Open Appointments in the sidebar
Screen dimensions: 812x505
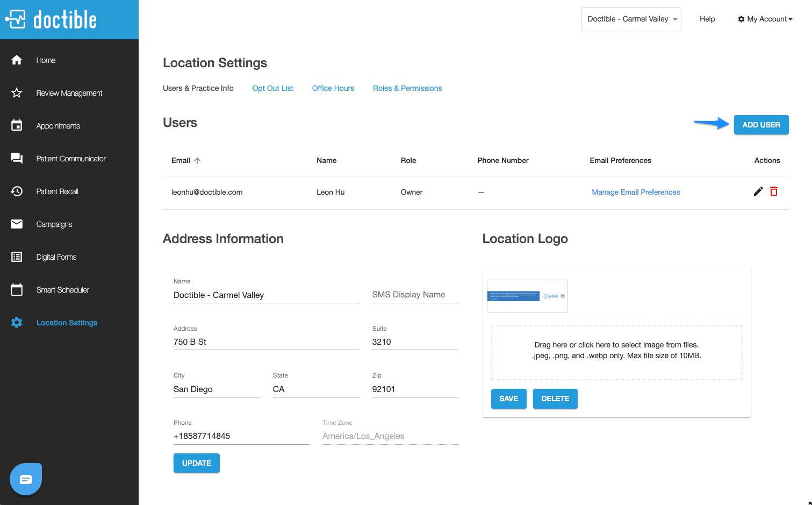point(58,126)
